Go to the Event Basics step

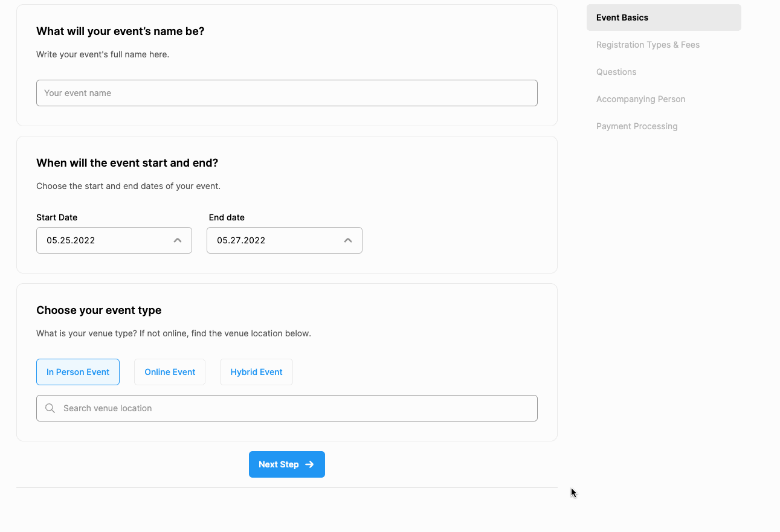(x=622, y=18)
